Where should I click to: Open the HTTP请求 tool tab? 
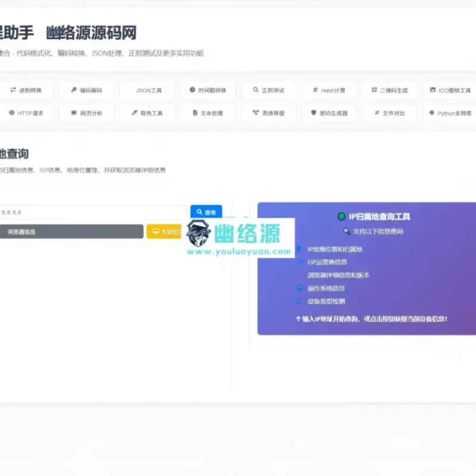(26, 113)
